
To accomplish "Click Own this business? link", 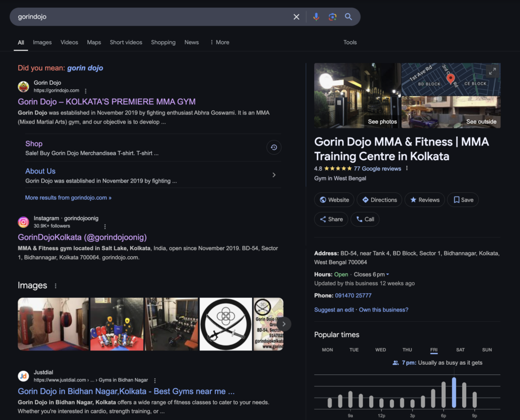I will (x=384, y=310).
